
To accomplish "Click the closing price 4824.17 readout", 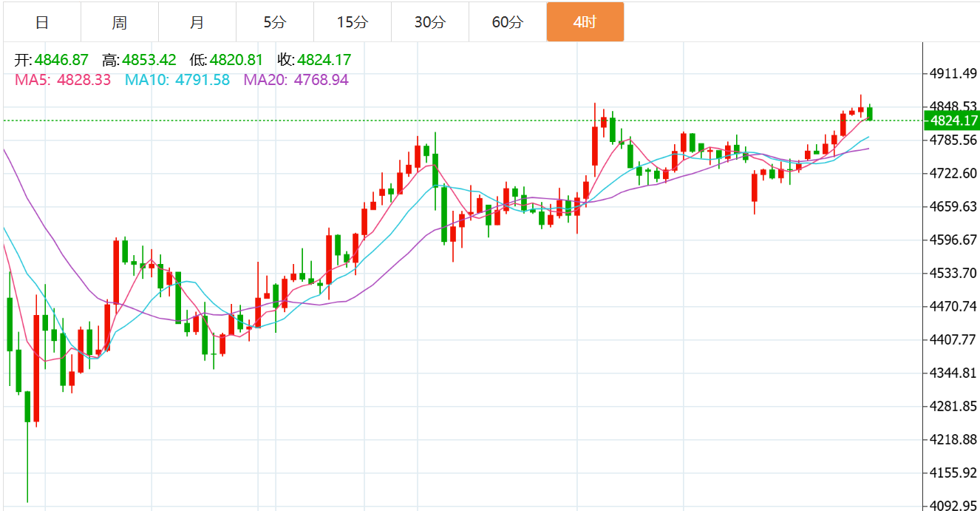I will [x=324, y=60].
